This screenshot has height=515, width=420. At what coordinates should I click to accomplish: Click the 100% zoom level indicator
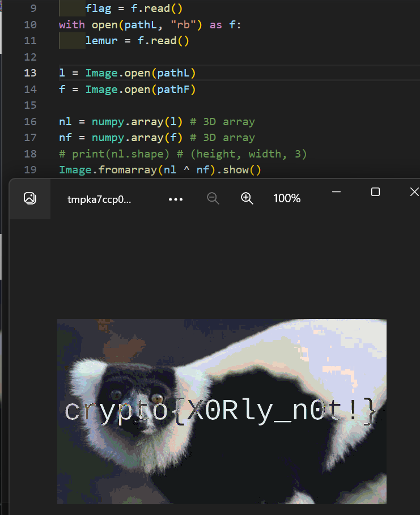coord(287,198)
